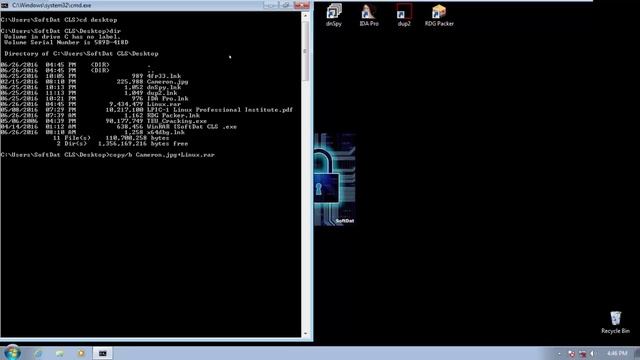640x360 pixels.
Task: Click the 'cd desktop' command line
Action: pyautogui.click(x=59, y=20)
